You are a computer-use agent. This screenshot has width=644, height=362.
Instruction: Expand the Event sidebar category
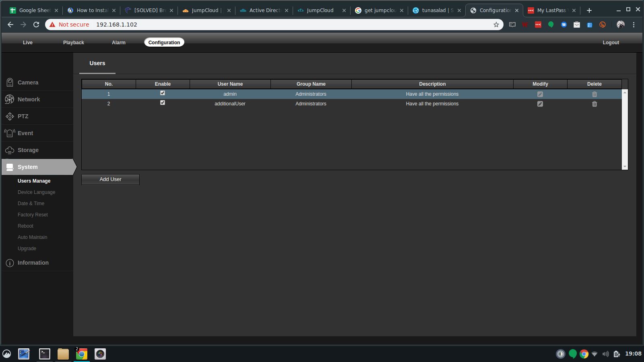25,133
